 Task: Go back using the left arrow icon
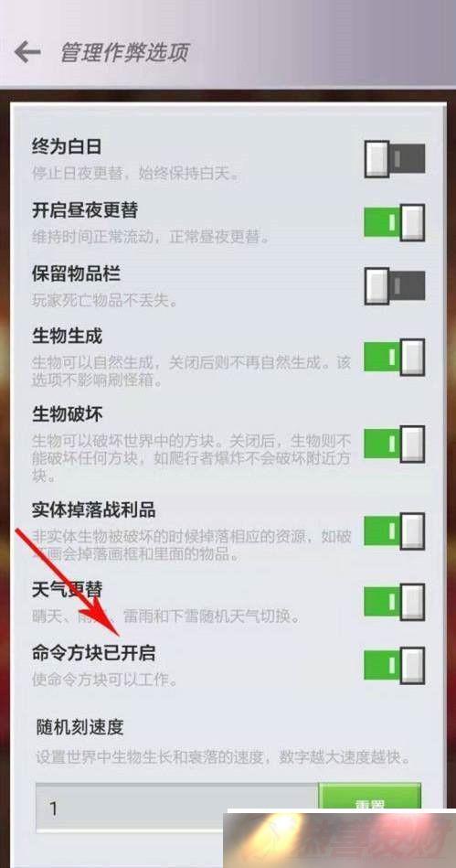pyautogui.click(x=27, y=52)
